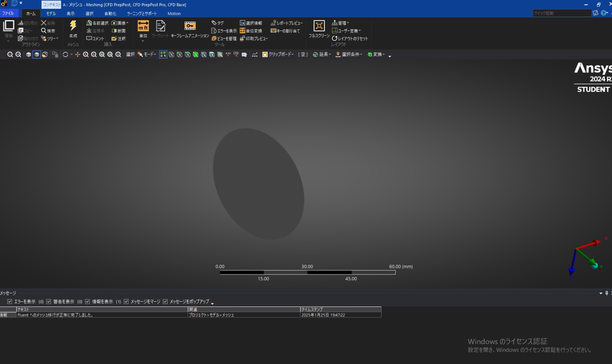The width and height of the screenshot is (612, 364).
Task: Click エラーを表示 show errors tool
Action: coord(224,31)
